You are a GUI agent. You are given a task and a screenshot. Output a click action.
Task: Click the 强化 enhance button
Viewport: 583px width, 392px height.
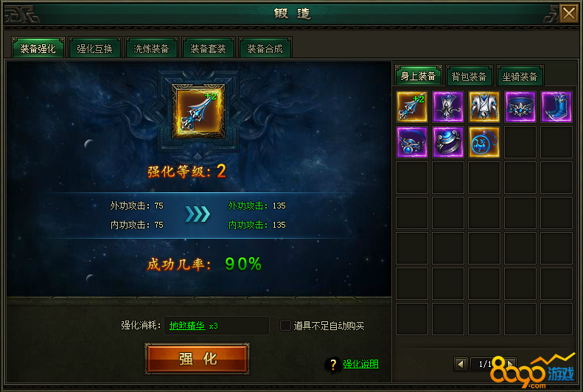coord(197,359)
